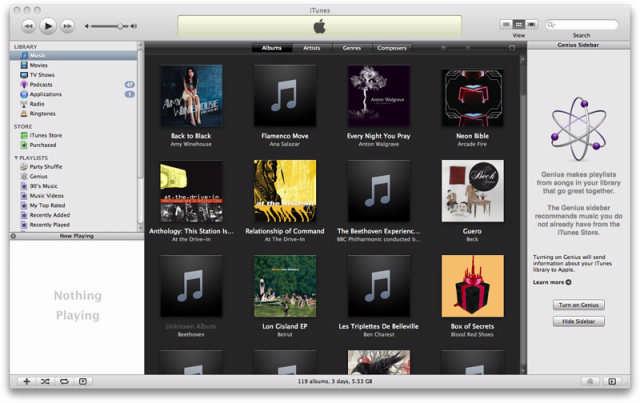Select the Artists tab

point(311,48)
